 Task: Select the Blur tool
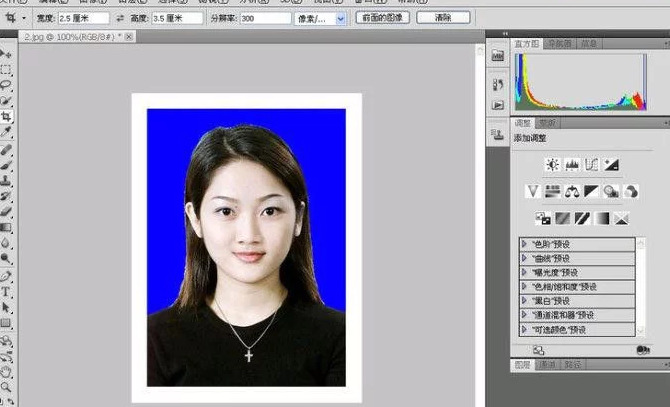point(6,243)
